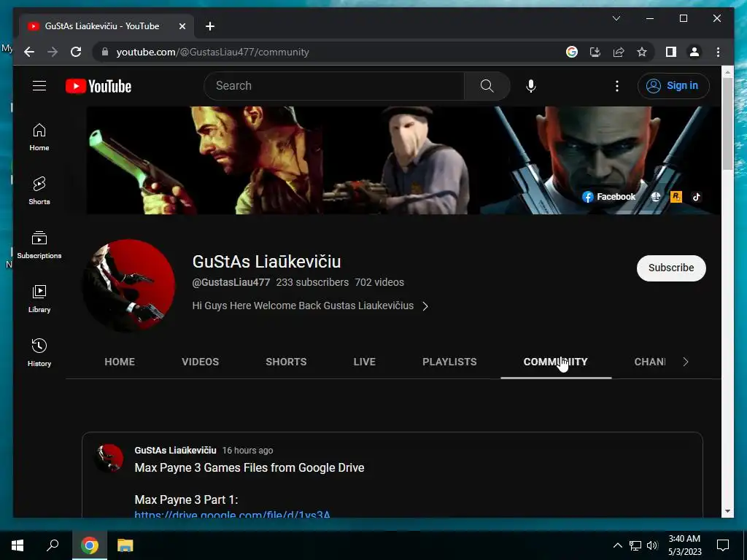The width and height of the screenshot is (747, 560).
Task: Click the @GustasLiau477 handle text
Action: pyautogui.click(x=231, y=282)
